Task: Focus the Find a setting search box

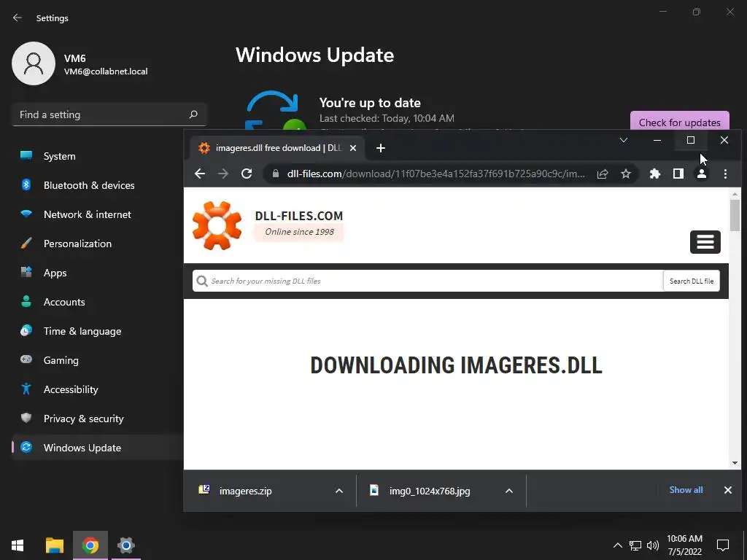Action: 109,114
